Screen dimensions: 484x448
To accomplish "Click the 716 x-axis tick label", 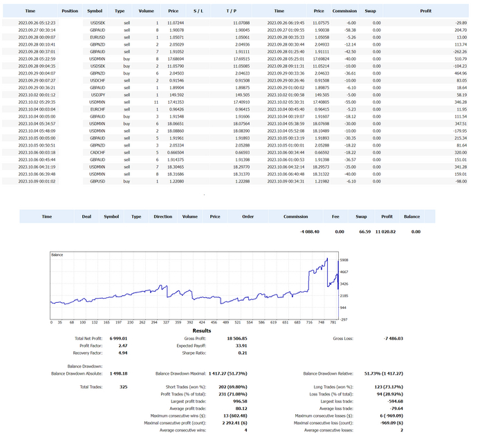I will point(309,322).
